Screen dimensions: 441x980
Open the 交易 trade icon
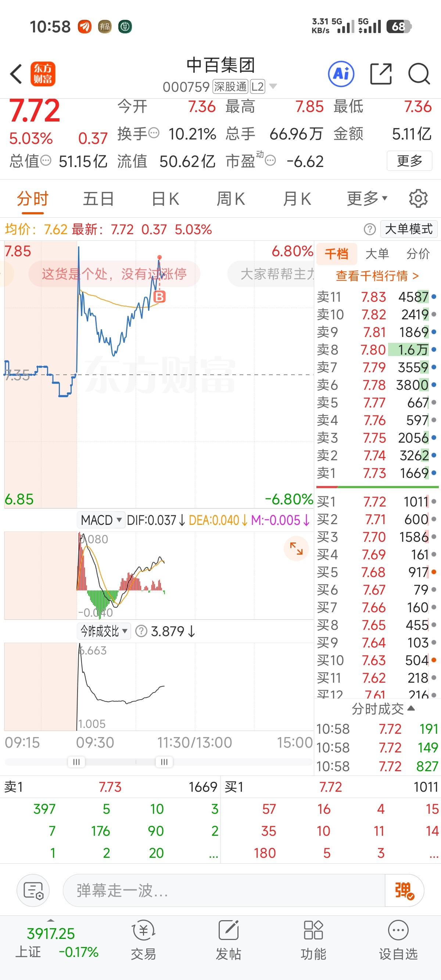click(x=143, y=939)
